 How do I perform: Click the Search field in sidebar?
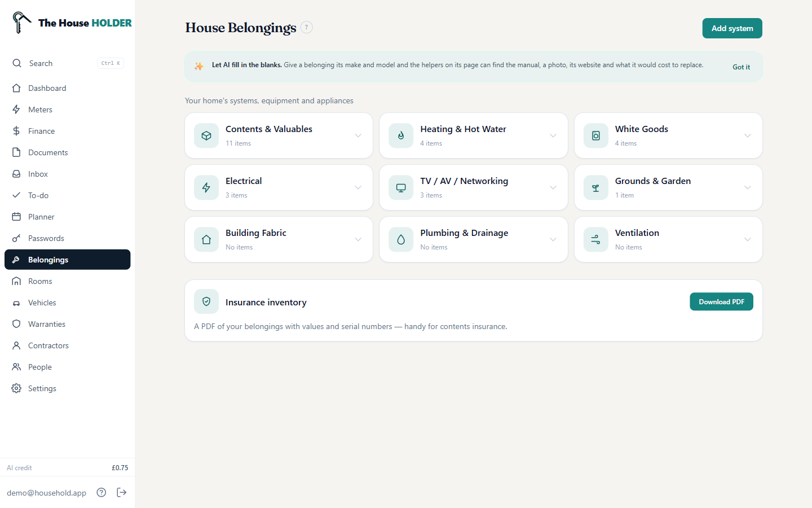[68, 63]
